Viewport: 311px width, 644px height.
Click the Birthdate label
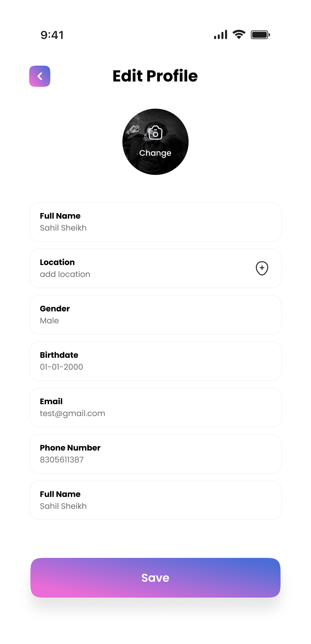(59, 355)
